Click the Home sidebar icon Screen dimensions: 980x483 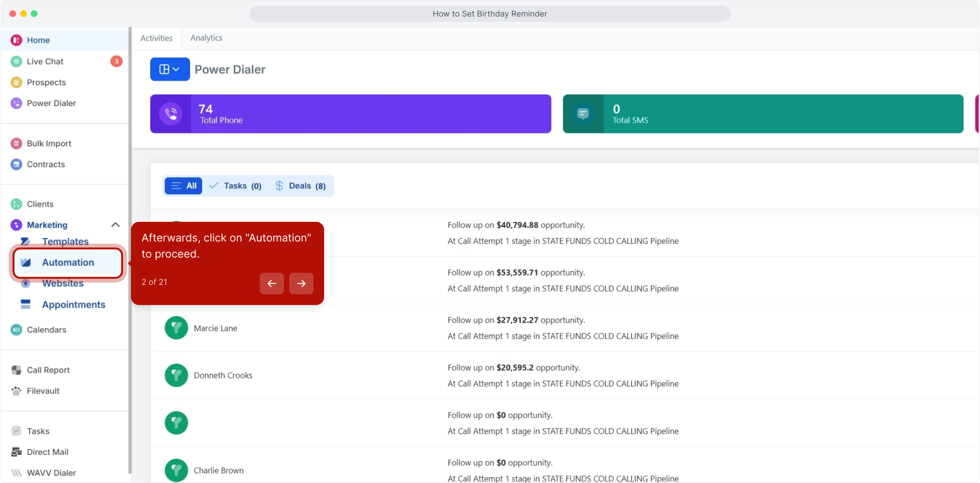[16, 40]
